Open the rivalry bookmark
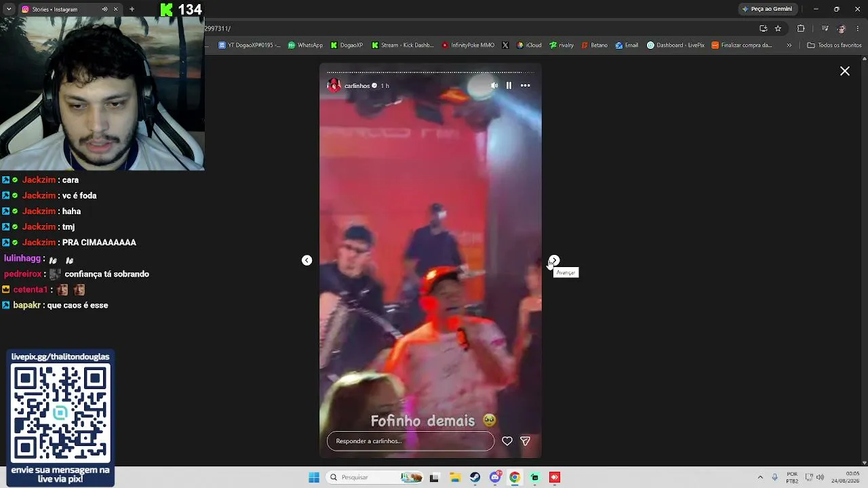 [x=561, y=45]
